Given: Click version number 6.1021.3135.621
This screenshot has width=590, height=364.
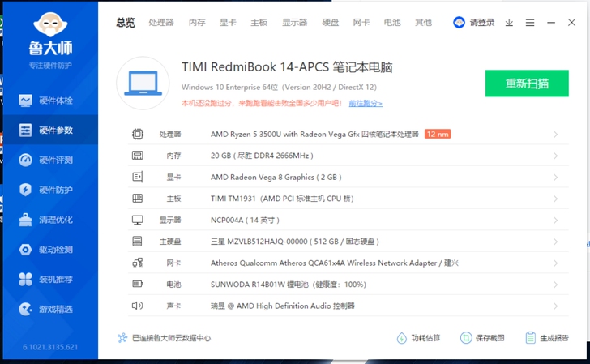Looking at the screenshot, I should (50, 347).
